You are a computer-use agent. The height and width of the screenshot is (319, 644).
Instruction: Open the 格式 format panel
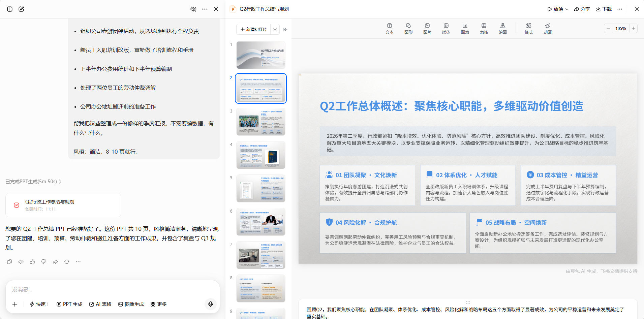pyautogui.click(x=529, y=29)
